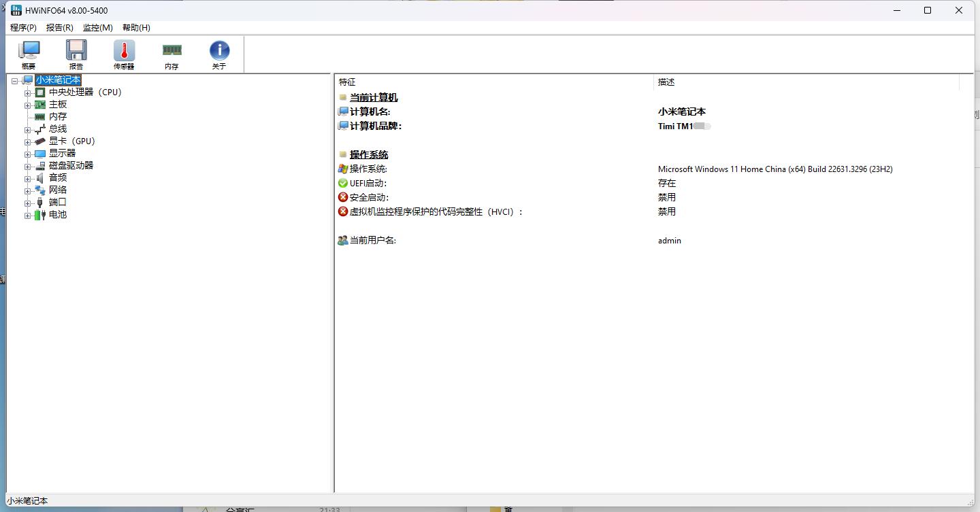Click the HWiNFO64 title bar app icon

point(16,10)
